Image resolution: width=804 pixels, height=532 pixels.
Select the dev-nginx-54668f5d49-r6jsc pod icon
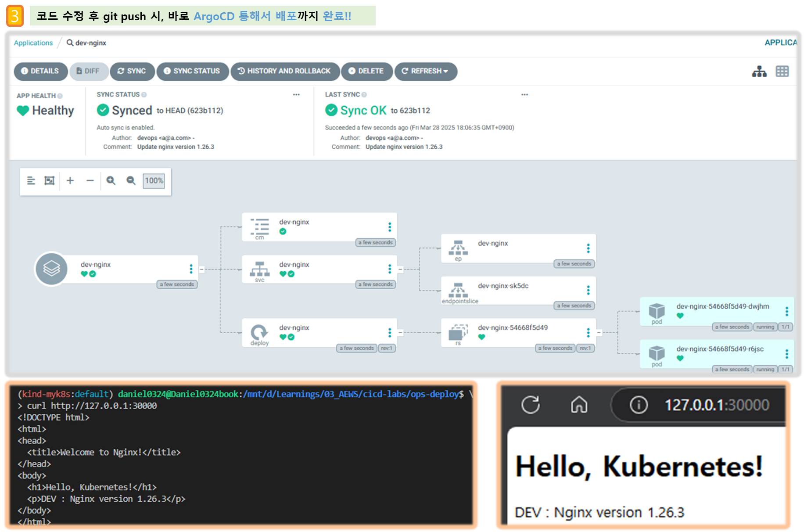(x=657, y=353)
